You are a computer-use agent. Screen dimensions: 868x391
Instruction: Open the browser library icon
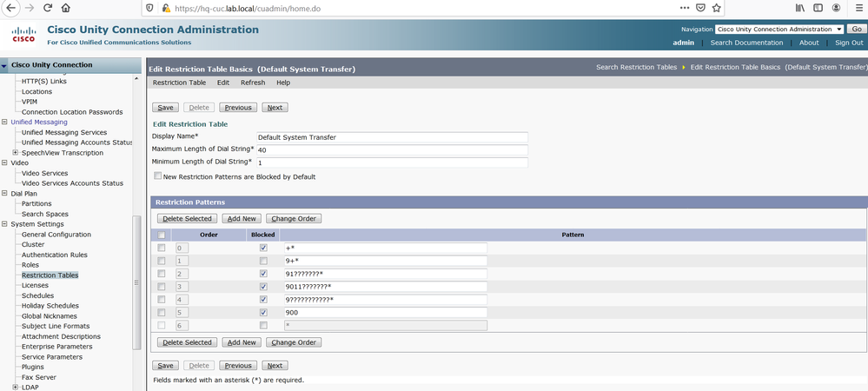(x=800, y=9)
